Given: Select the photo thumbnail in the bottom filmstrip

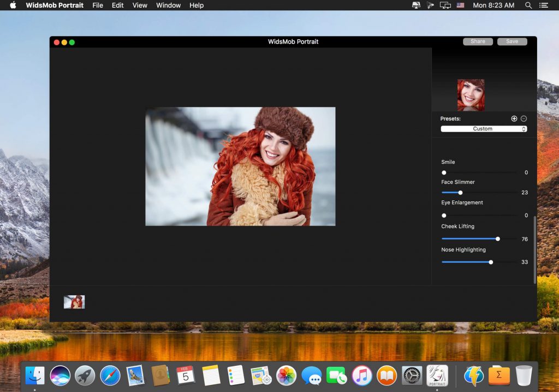Looking at the screenshot, I should tap(74, 301).
